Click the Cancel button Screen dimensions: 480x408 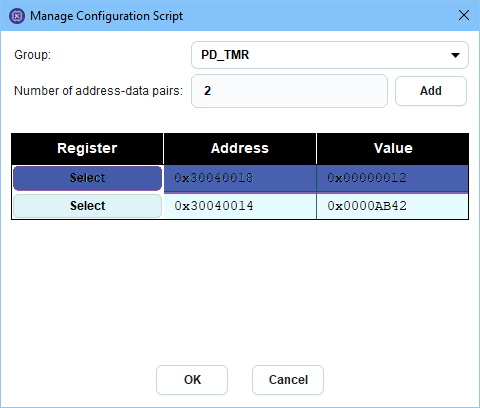coord(288,380)
